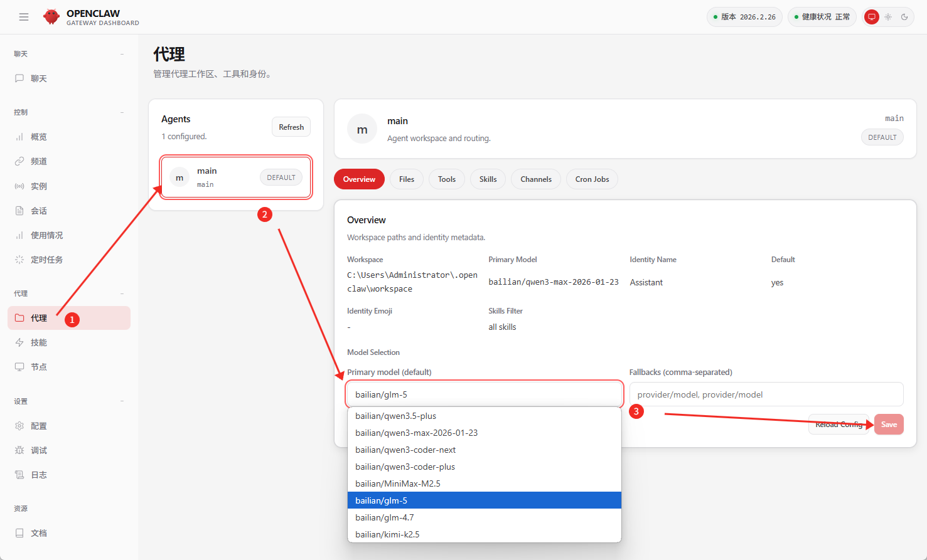Open the Cron Jobs tab
Image resolution: width=927 pixels, height=560 pixels.
[592, 179]
